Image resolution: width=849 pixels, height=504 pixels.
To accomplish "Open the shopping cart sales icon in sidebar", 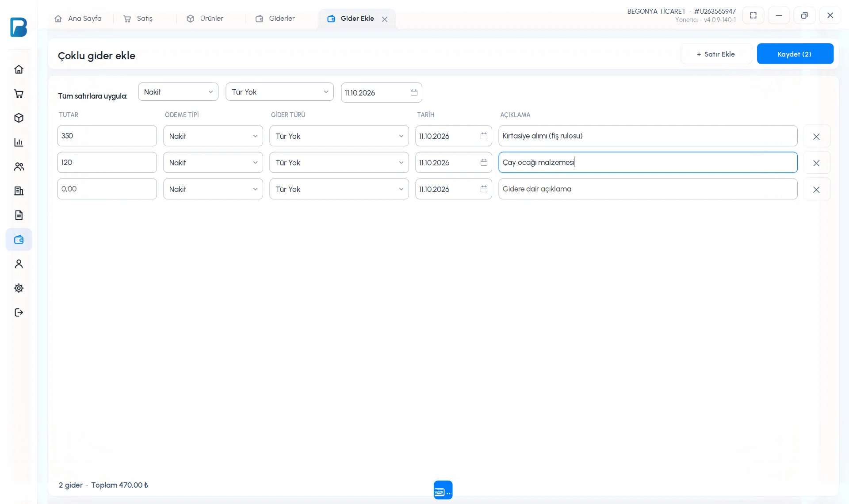I will (x=19, y=94).
